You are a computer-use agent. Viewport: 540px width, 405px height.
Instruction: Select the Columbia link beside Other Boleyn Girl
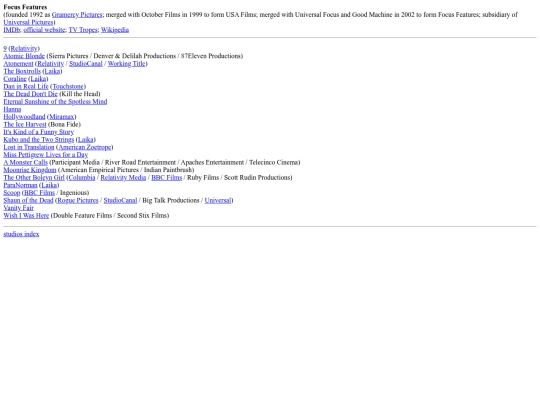82,177
